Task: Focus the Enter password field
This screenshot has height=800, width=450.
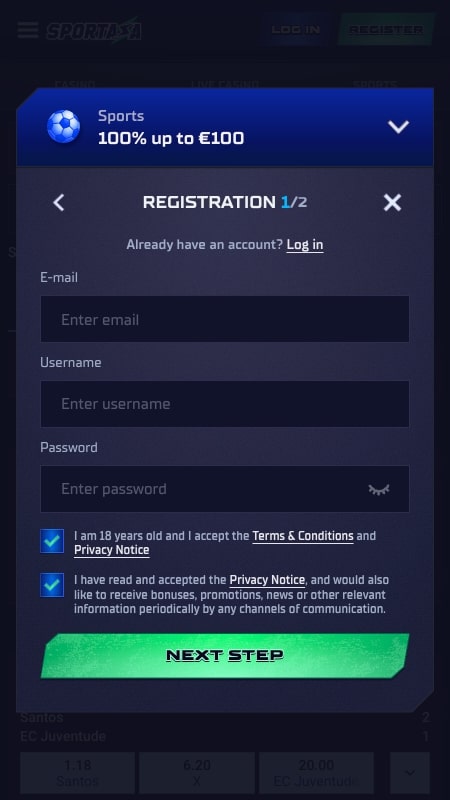Action: [225, 489]
